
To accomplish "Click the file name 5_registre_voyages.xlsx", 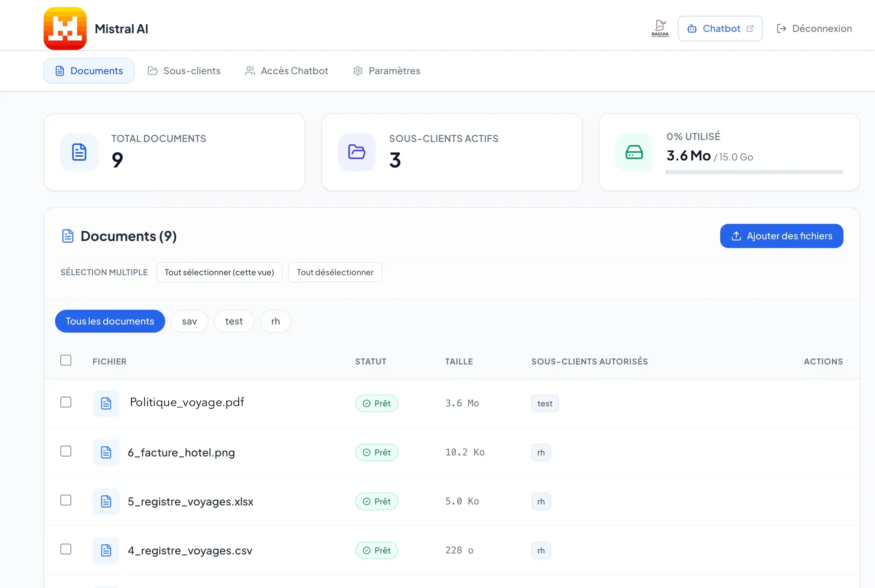I will point(190,502).
